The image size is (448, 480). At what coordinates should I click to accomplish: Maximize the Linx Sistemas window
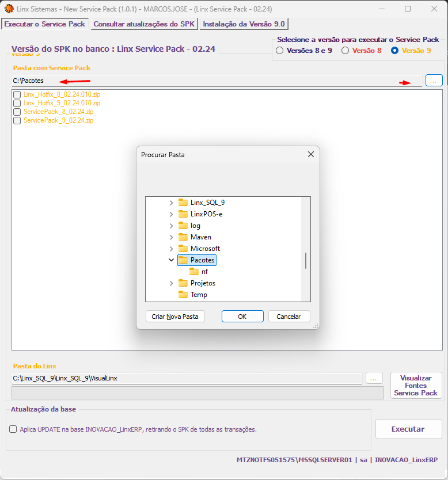pyautogui.click(x=408, y=9)
